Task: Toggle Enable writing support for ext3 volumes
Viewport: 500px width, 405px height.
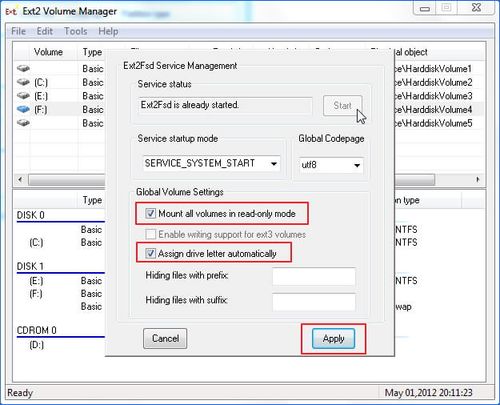Action: click(151, 234)
